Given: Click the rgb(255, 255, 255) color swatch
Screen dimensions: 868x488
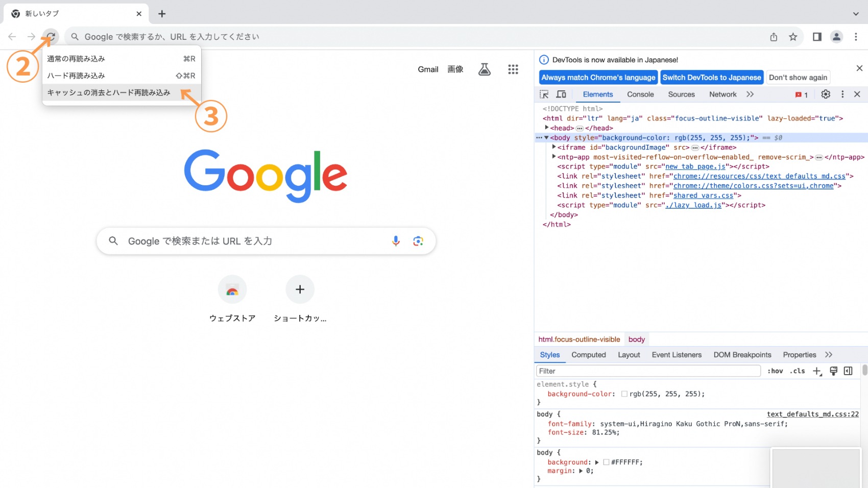Looking at the screenshot, I should coord(624,394).
